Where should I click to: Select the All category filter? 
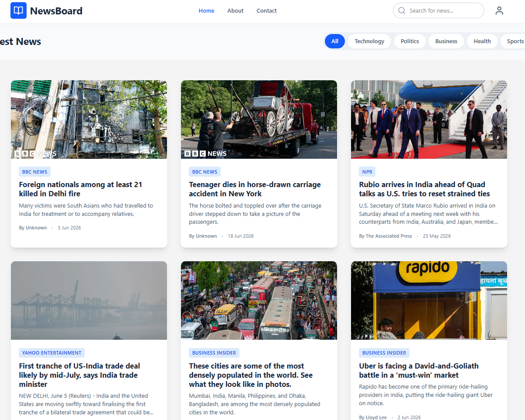[x=335, y=41]
